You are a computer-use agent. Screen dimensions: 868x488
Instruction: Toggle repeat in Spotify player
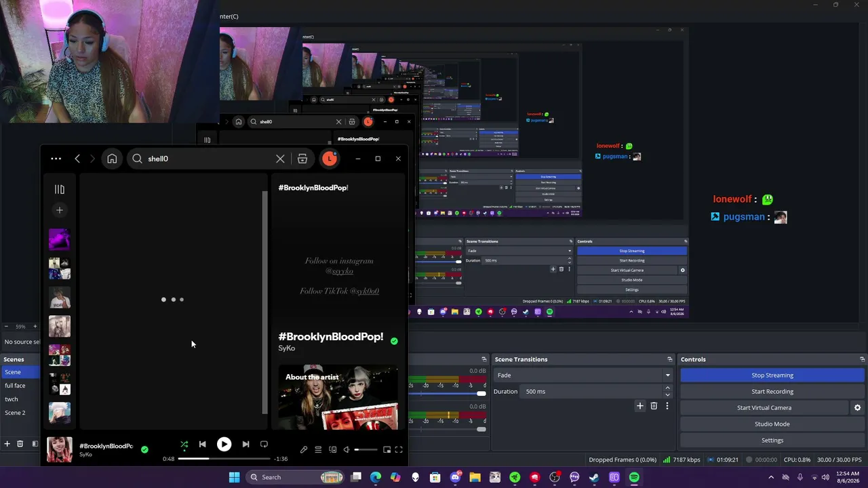click(264, 445)
